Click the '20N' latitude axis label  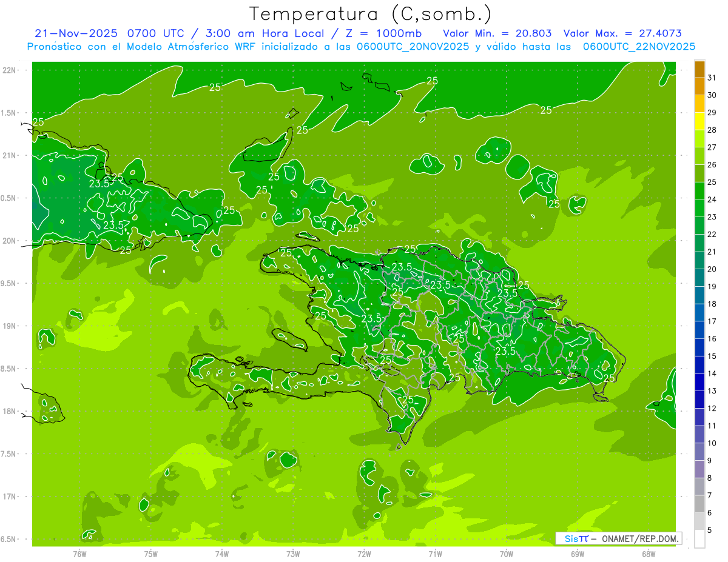(9, 241)
